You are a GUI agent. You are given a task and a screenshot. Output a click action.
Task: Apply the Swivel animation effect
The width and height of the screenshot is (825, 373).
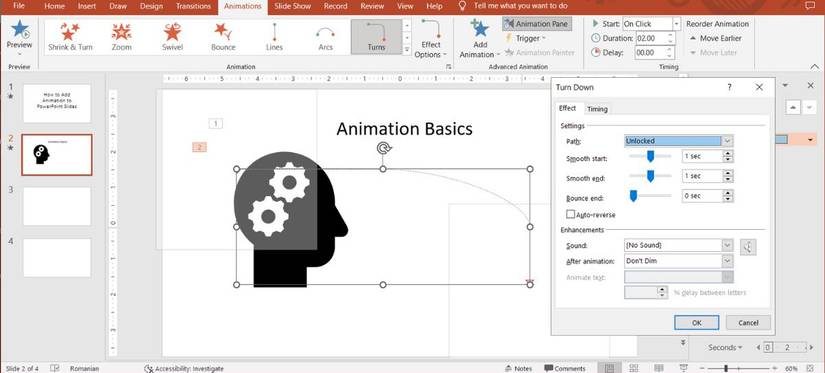pyautogui.click(x=172, y=37)
